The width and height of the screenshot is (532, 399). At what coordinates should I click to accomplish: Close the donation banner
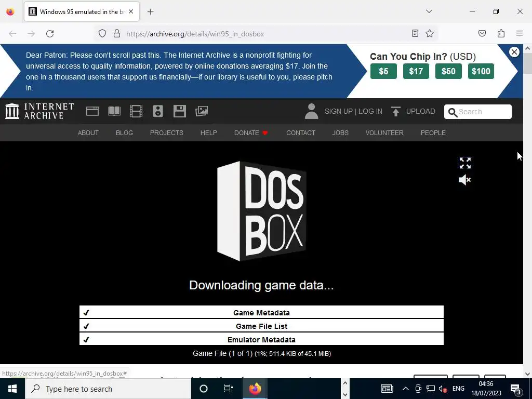514,52
